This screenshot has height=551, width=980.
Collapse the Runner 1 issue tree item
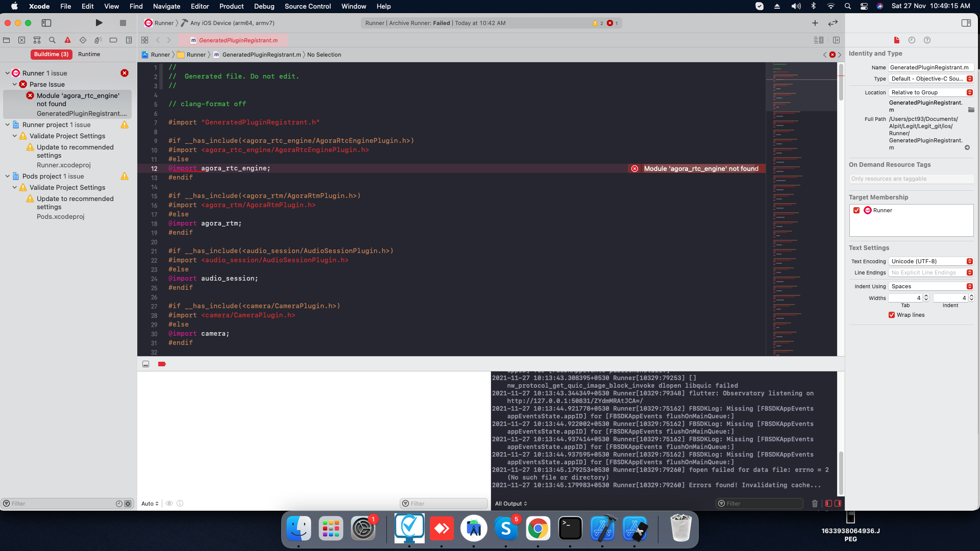(8, 73)
